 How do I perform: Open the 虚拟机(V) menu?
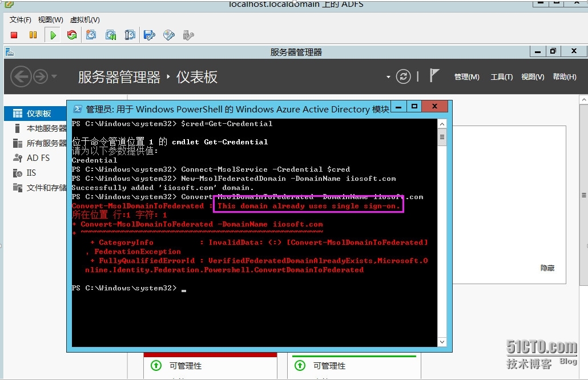tap(85, 20)
